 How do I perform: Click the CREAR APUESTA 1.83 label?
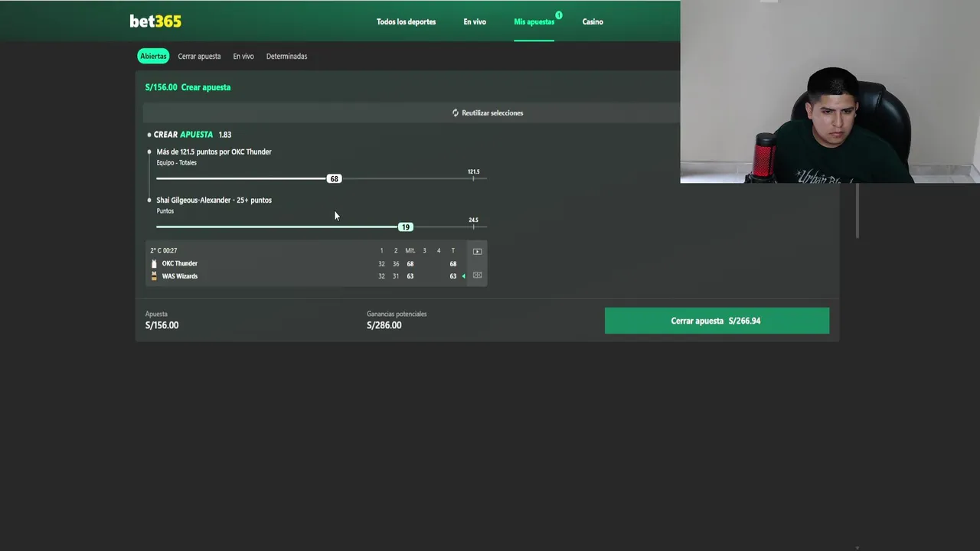(x=192, y=135)
